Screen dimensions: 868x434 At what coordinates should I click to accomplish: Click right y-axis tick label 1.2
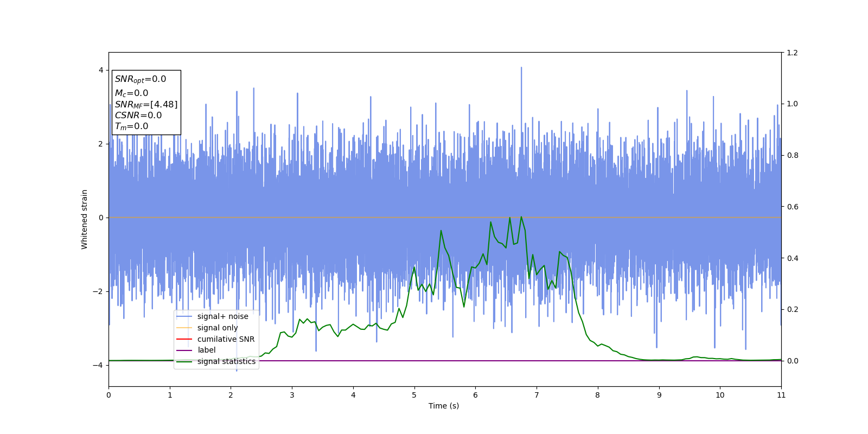pyautogui.click(x=792, y=53)
